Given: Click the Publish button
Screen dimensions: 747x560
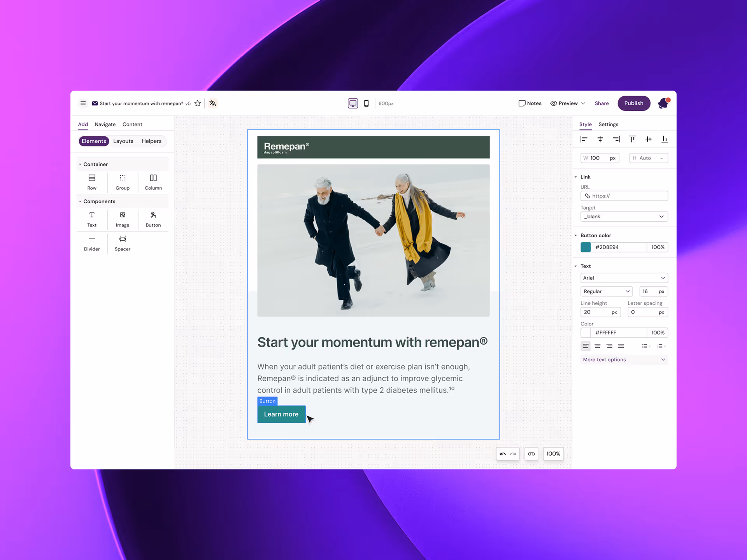Looking at the screenshot, I should (633, 103).
